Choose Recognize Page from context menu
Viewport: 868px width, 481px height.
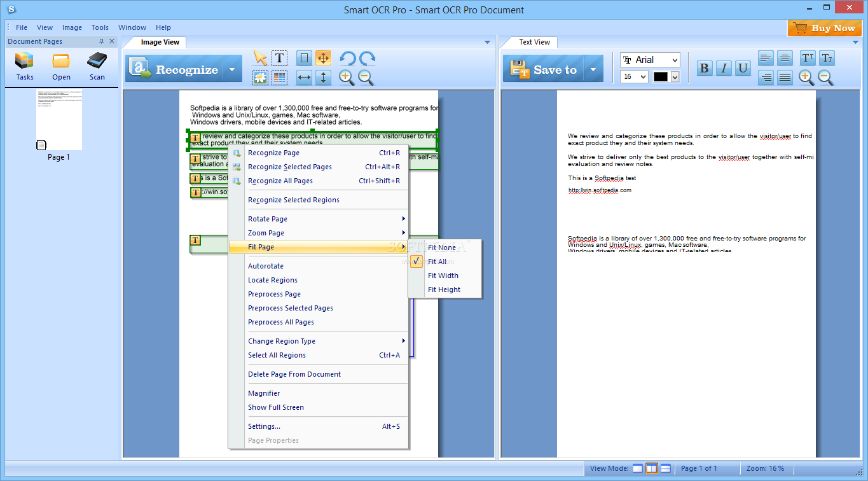pos(319,153)
